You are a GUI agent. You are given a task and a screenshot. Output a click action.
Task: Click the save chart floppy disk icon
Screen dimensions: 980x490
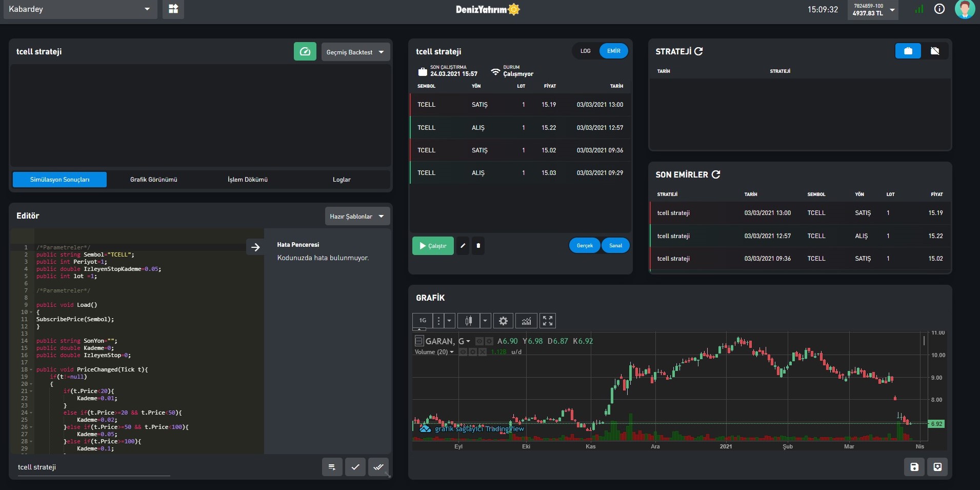click(914, 467)
